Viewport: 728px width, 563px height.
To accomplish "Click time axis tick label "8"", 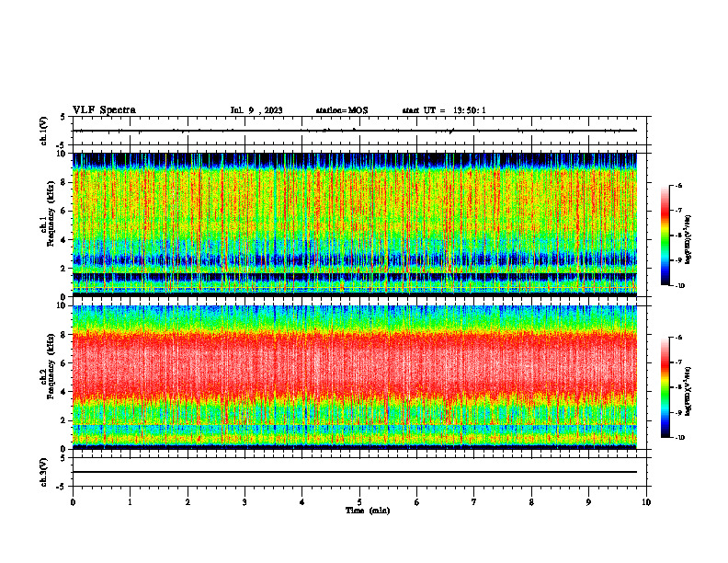I will [x=531, y=502].
